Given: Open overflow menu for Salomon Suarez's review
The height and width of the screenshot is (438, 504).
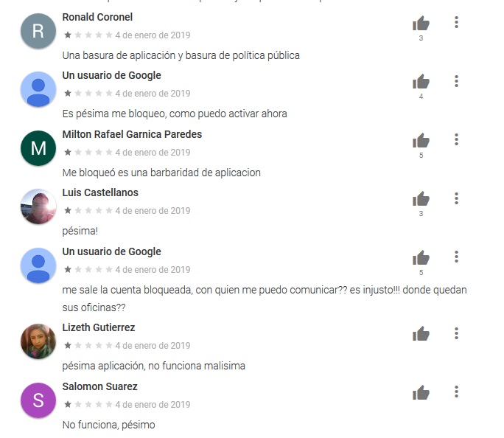Looking at the screenshot, I should [x=456, y=392].
